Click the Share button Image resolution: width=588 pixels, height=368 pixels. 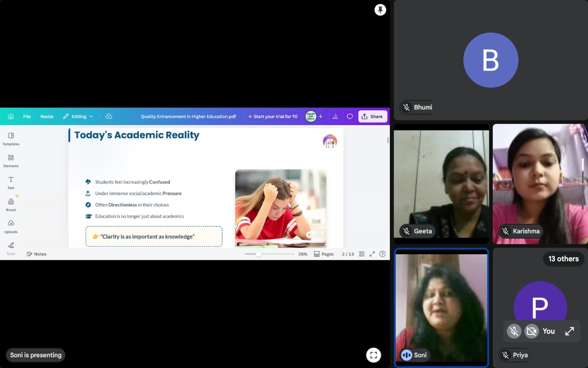(x=372, y=117)
